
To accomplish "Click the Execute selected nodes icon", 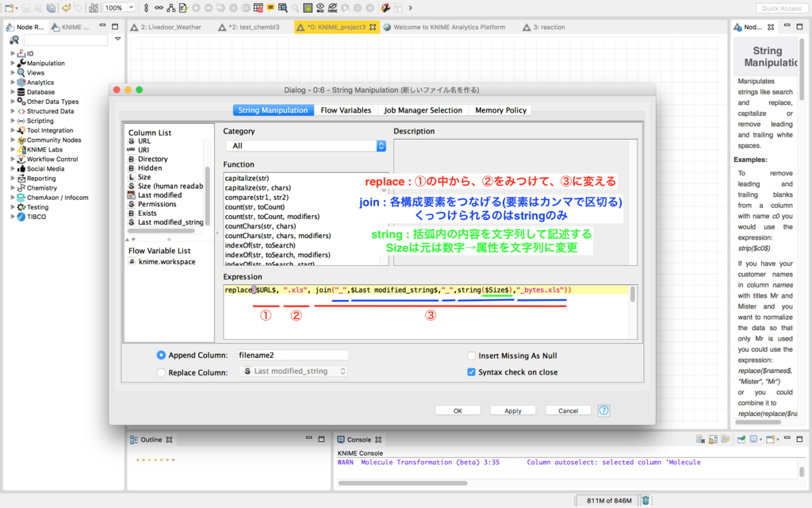I will tap(197, 8).
